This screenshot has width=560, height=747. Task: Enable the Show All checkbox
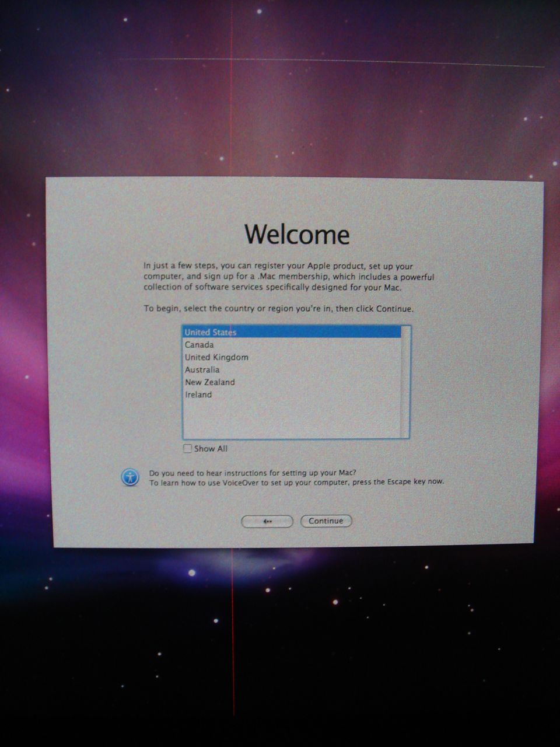coord(187,449)
